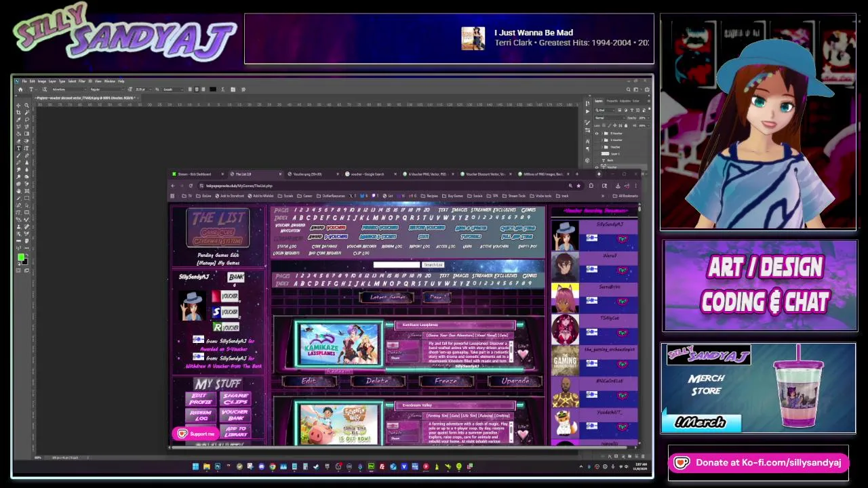The width and height of the screenshot is (868, 488).
Task: Click the R Voucher icon in profile panel
Action: 225,327
